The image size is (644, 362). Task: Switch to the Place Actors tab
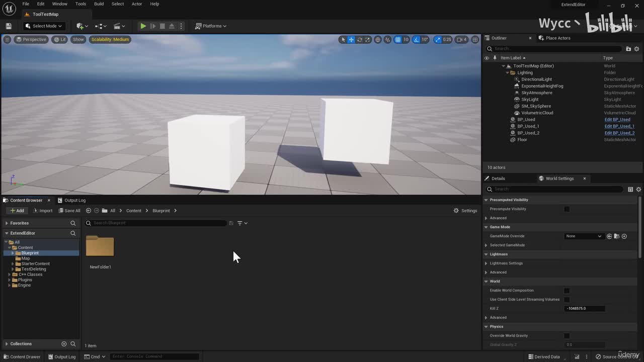(554, 38)
